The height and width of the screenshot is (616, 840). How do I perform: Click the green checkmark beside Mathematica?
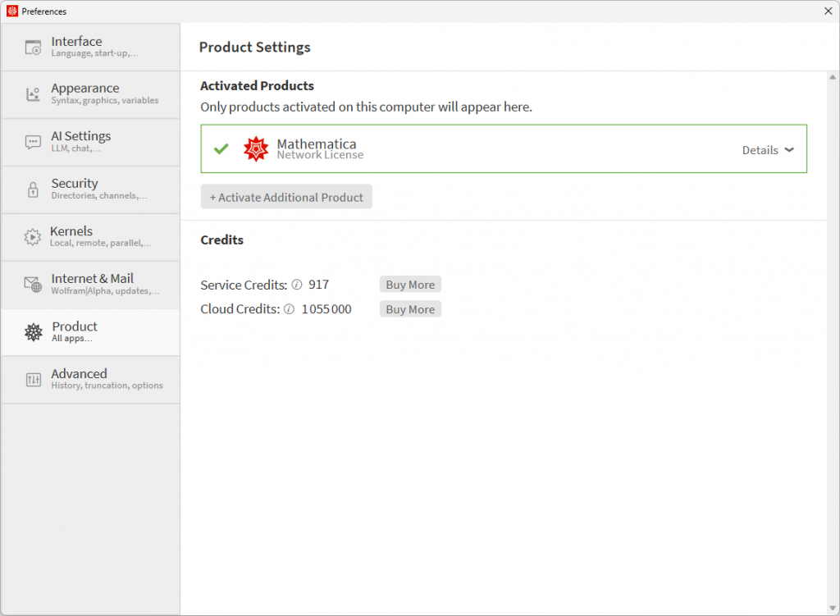click(220, 148)
